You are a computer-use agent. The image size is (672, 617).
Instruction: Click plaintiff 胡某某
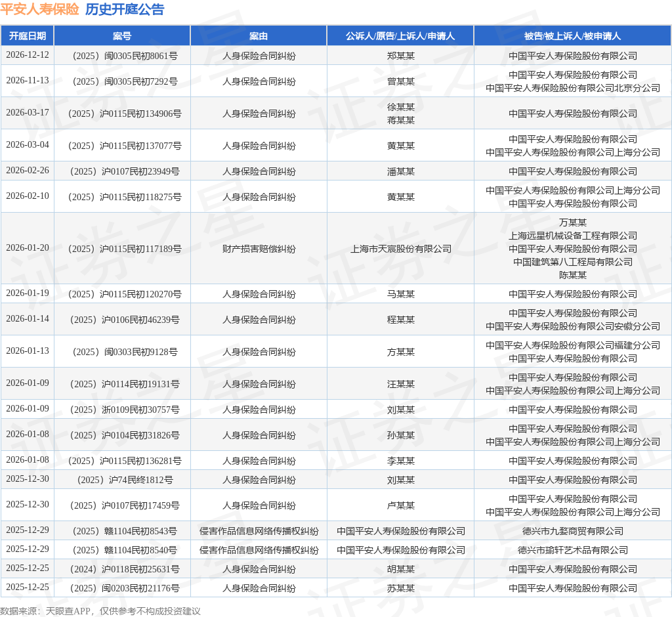401,569
